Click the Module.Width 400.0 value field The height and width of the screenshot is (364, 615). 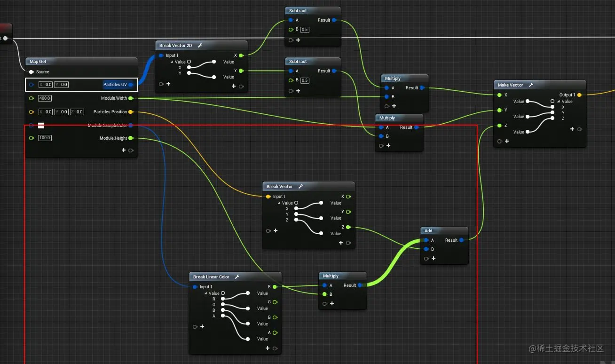point(45,98)
